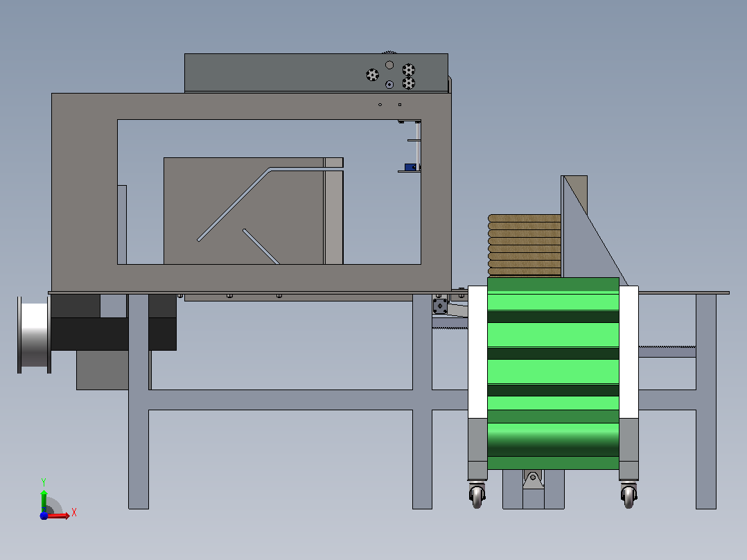The image size is (747, 560).
Task: Click the green Y axis arrow of the triad
Action: (x=44, y=500)
